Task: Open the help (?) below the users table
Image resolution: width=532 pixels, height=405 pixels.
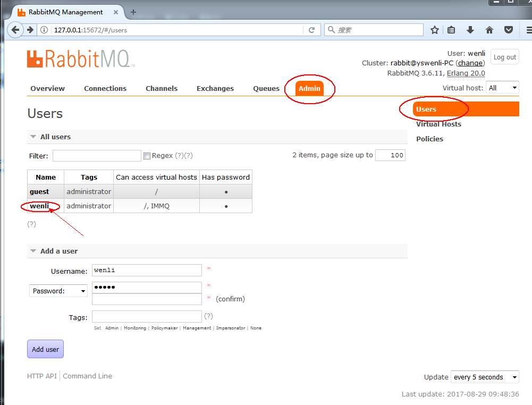Action: coord(31,224)
